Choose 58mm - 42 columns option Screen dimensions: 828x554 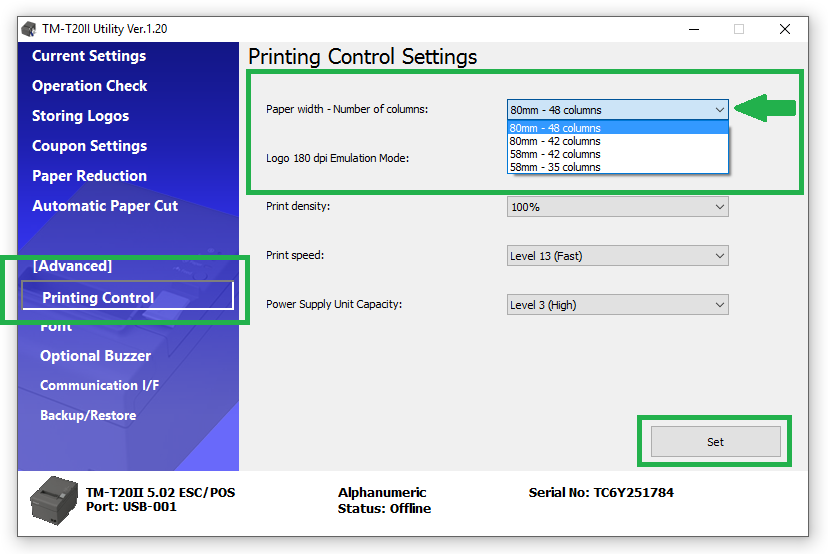pyautogui.click(x=617, y=154)
